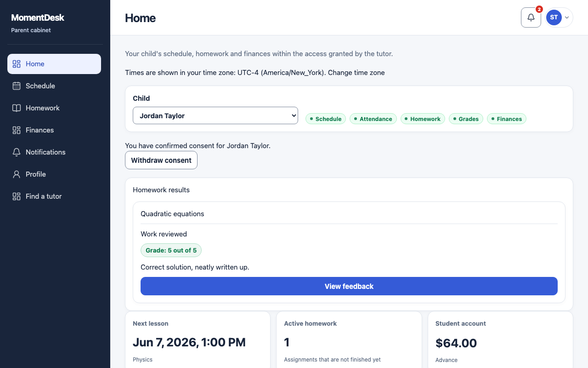The height and width of the screenshot is (368, 588).
Task: Click the Advance label under student account
Action: click(447, 360)
